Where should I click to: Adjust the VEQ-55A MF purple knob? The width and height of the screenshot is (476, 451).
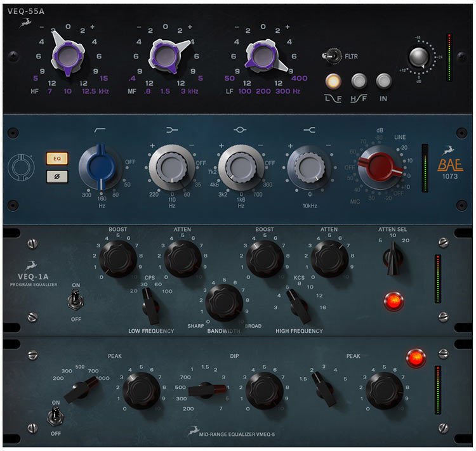166,56
